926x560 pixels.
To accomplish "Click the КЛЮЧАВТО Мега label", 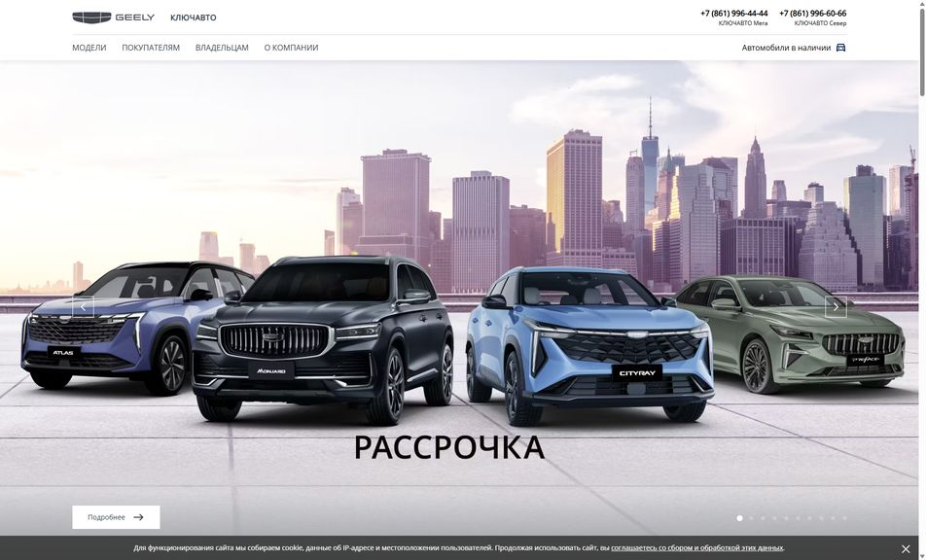I will click(743, 23).
